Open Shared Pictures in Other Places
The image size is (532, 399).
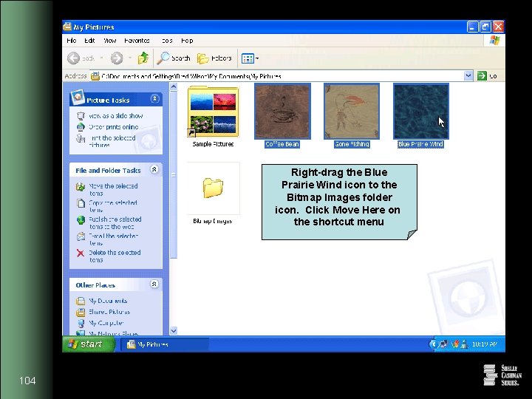[109, 312]
